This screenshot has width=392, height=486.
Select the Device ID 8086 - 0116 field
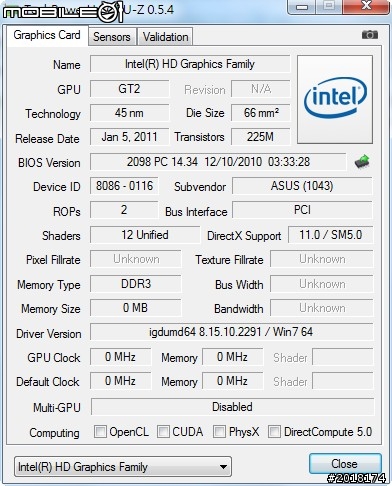tap(124, 186)
